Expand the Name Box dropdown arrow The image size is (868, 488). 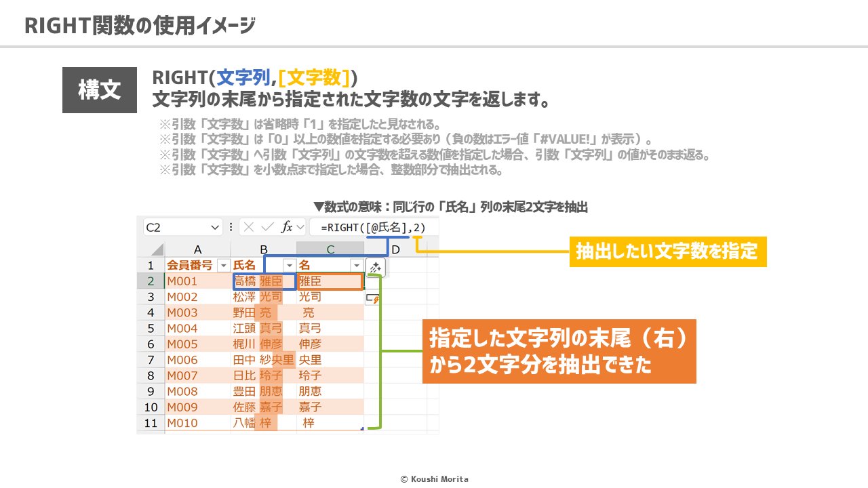point(216,228)
